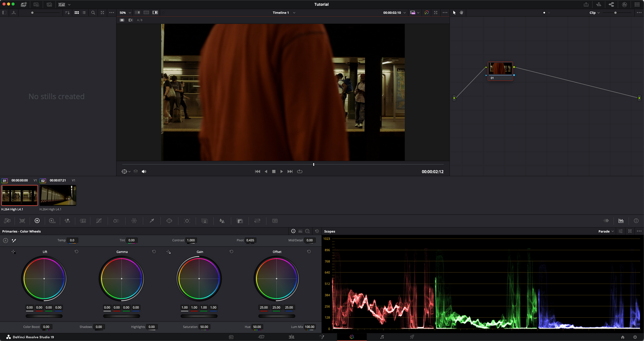Viewport: 644px width, 341px height.
Task: Open the viewer zoom 50% dropdown
Action: click(125, 13)
